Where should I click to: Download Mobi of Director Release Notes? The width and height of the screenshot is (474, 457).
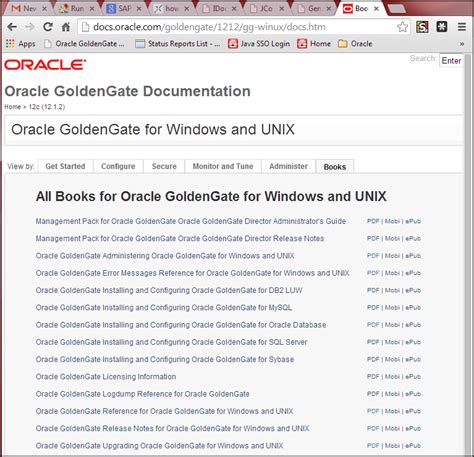[x=392, y=239]
